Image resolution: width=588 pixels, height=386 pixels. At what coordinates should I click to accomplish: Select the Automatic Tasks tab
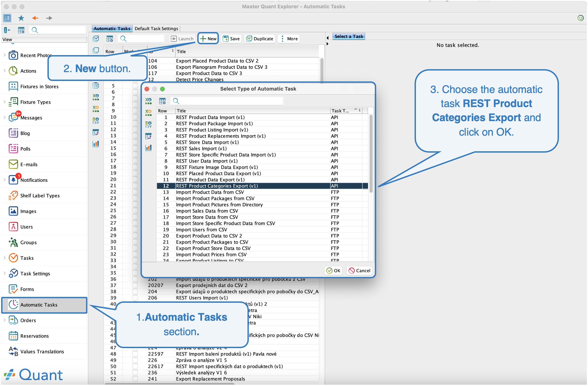point(112,29)
